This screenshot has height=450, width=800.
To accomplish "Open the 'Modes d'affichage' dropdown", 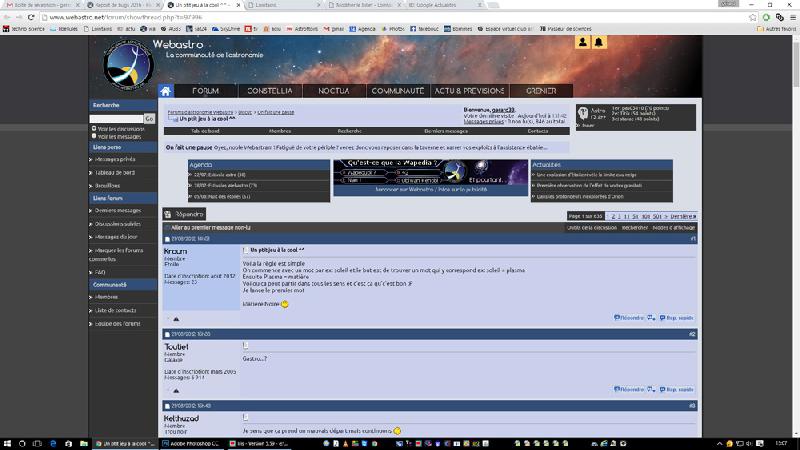I will [673, 228].
